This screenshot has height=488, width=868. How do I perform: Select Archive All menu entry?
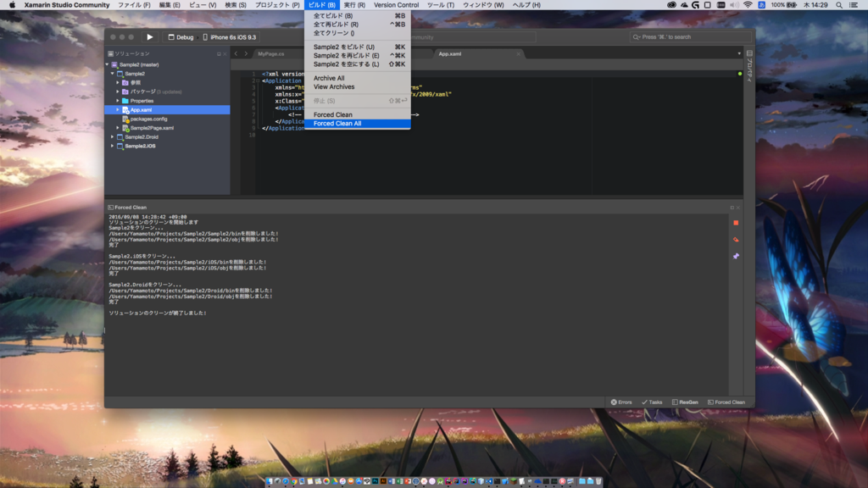(358, 78)
